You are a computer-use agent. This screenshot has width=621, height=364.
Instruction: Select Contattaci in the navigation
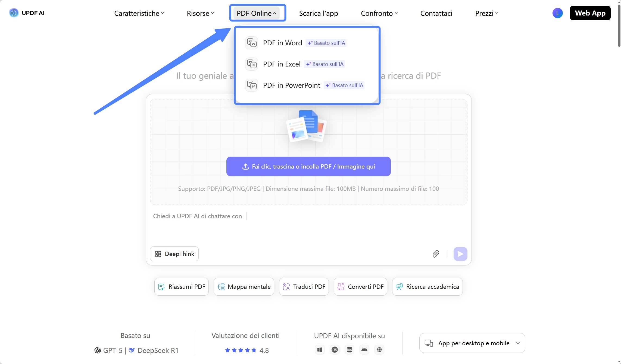436,13
